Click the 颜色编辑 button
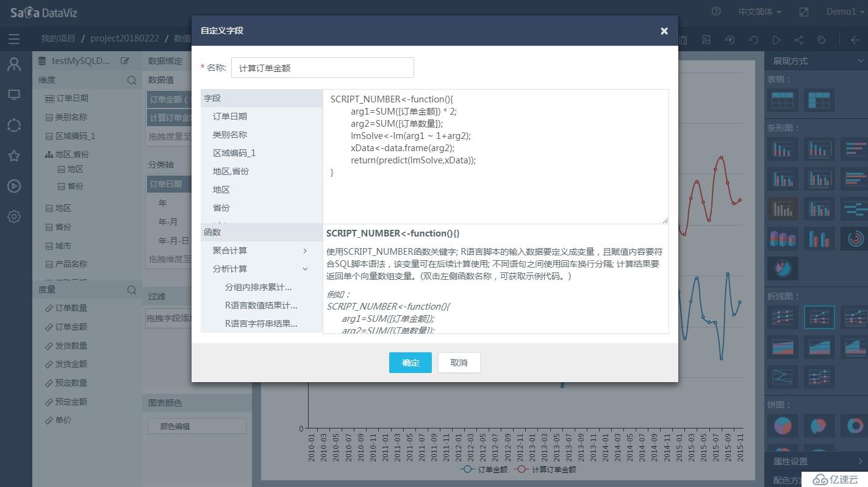 [197, 426]
